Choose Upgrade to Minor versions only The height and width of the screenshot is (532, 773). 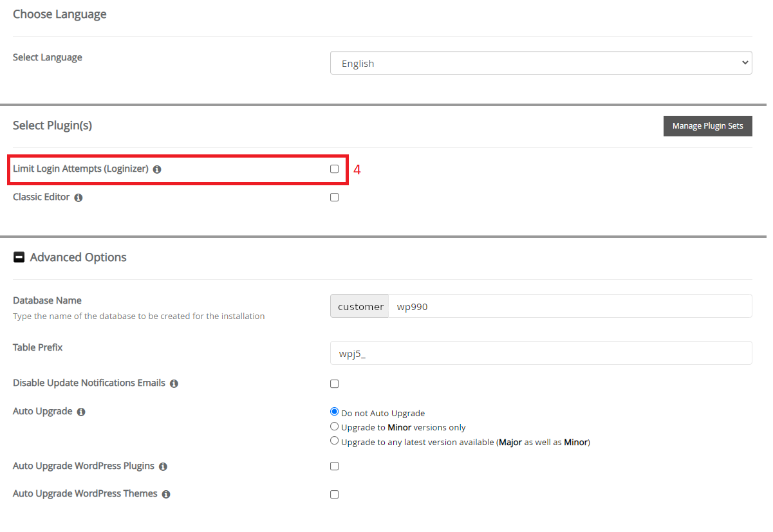(334, 427)
